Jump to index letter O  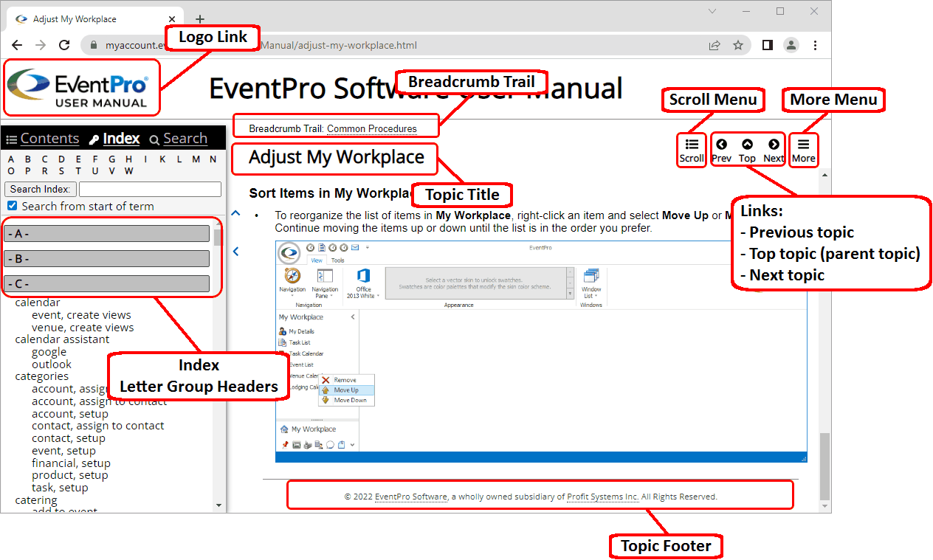coord(10,171)
